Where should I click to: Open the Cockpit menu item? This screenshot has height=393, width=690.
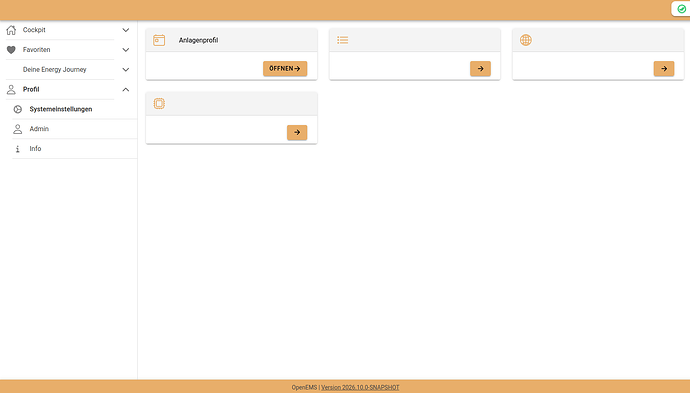pyautogui.click(x=34, y=30)
